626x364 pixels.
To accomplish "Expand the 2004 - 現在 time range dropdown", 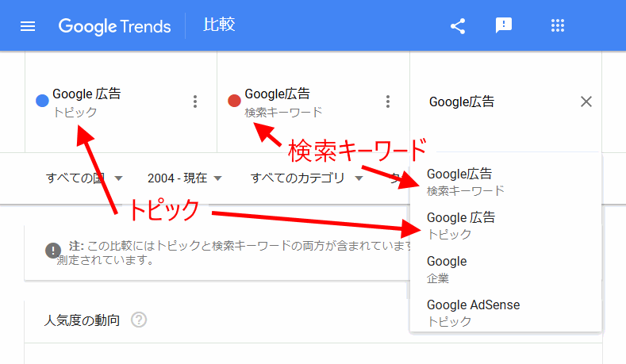I will [184, 178].
